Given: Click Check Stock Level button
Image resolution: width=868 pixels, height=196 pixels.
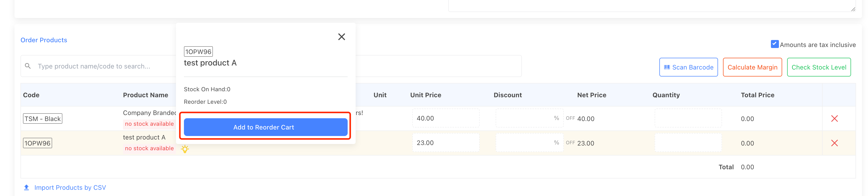Looking at the screenshot, I should point(819,67).
